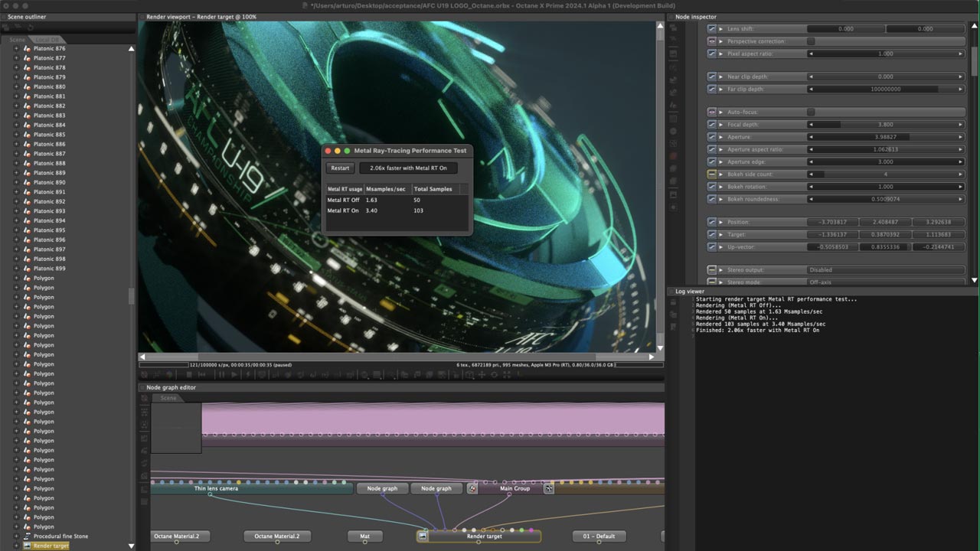
Task: Click the refresh icon in Scene outliner toolbar
Action: tap(29, 27)
